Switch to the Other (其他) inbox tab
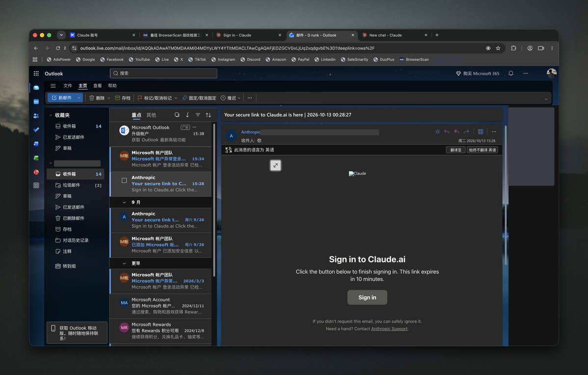This screenshot has height=375, width=588. 151,115
